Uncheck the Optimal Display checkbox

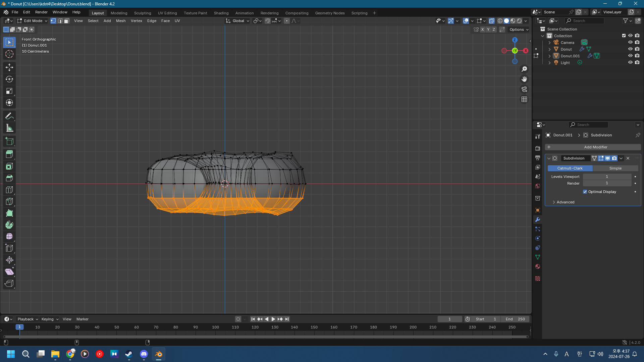pyautogui.click(x=585, y=192)
